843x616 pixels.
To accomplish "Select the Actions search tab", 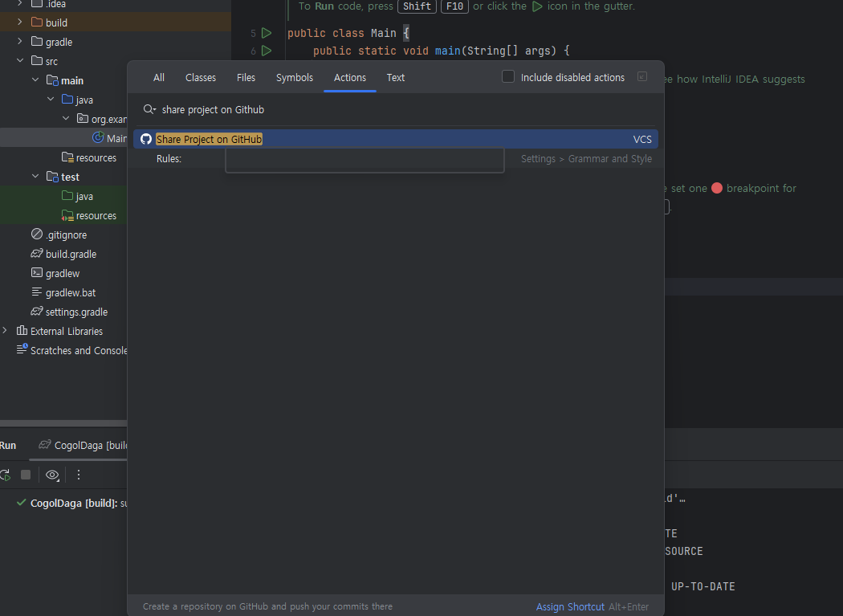I will point(349,77).
